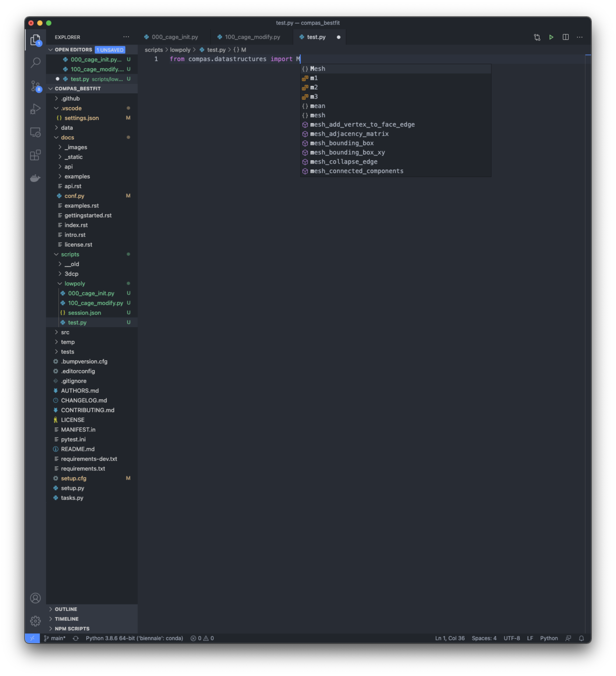The height and width of the screenshot is (676, 616).
Task: Expand the OUTLINE section
Action: pyautogui.click(x=66, y=609)
